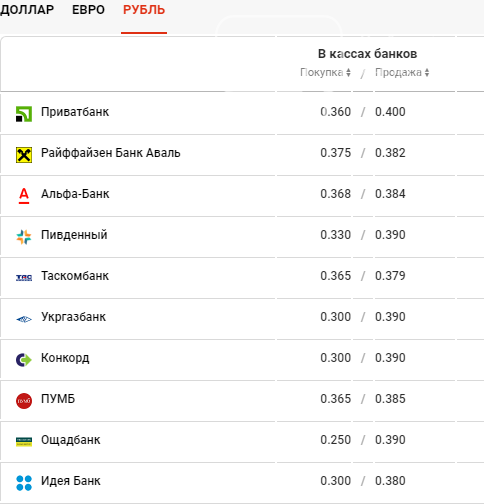The width and height of the screenshot is (484, 504).
Task: Click the Ощадбанк green logo icon
Action: [24, 442]
